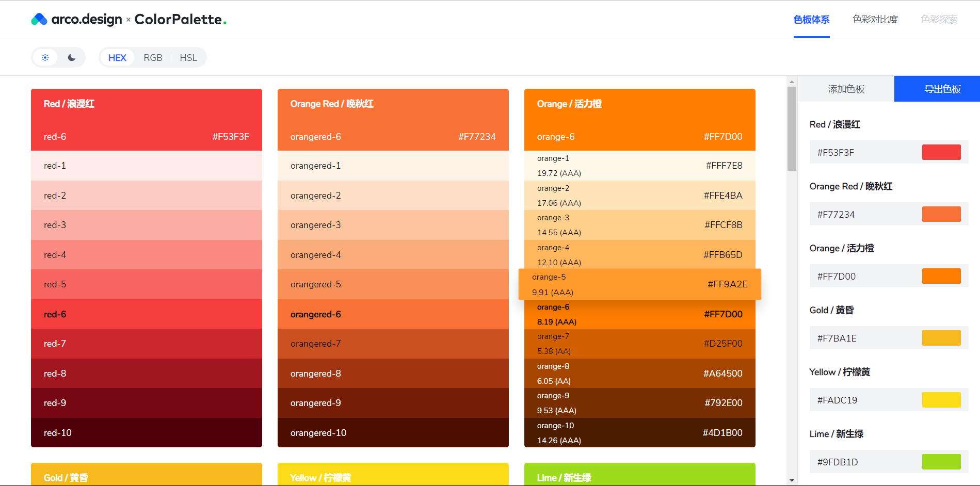The height and width of the screenshot is (486, 980).
Task: Copy orange-7 color #D25F00
Action: (640, 344)
